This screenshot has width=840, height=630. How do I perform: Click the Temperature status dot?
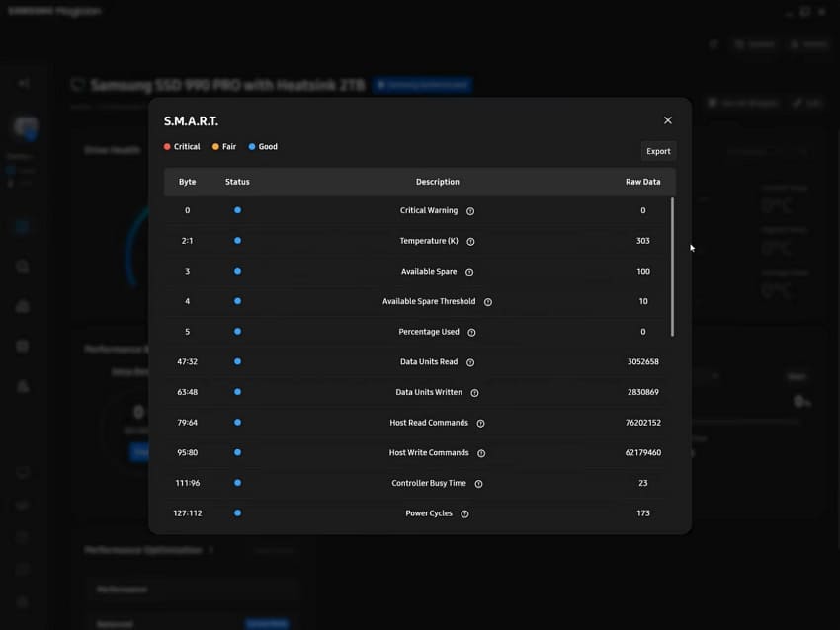point(237,240)
